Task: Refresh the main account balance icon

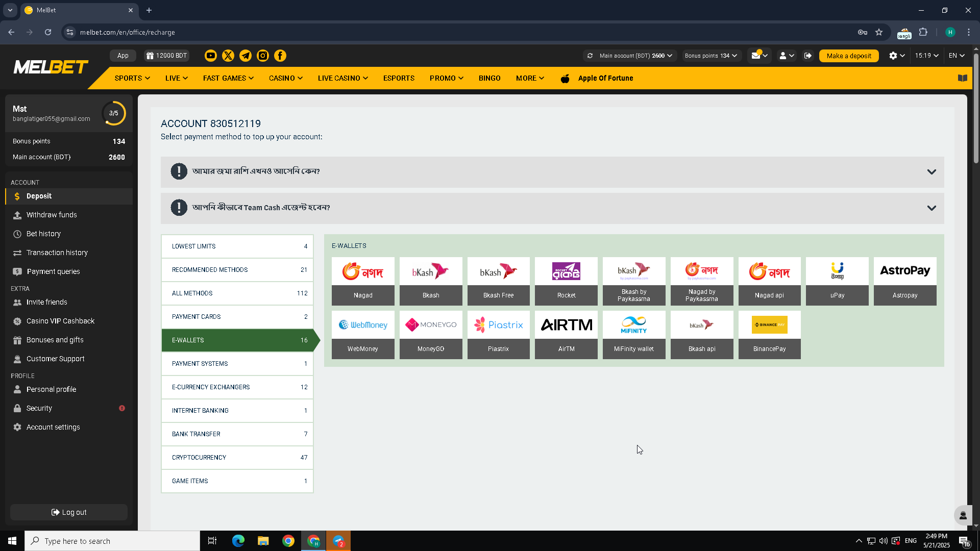Action: click(x=590, y=56)
